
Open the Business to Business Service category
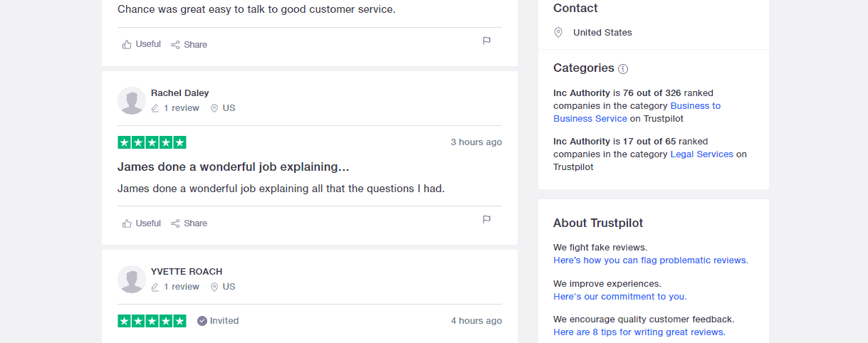637,112
